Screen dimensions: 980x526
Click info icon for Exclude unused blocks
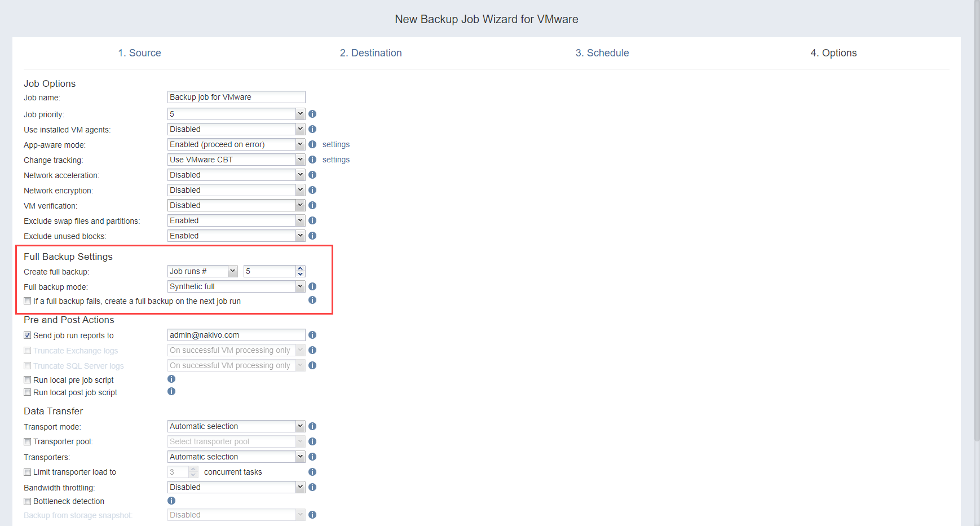[312, 236]
